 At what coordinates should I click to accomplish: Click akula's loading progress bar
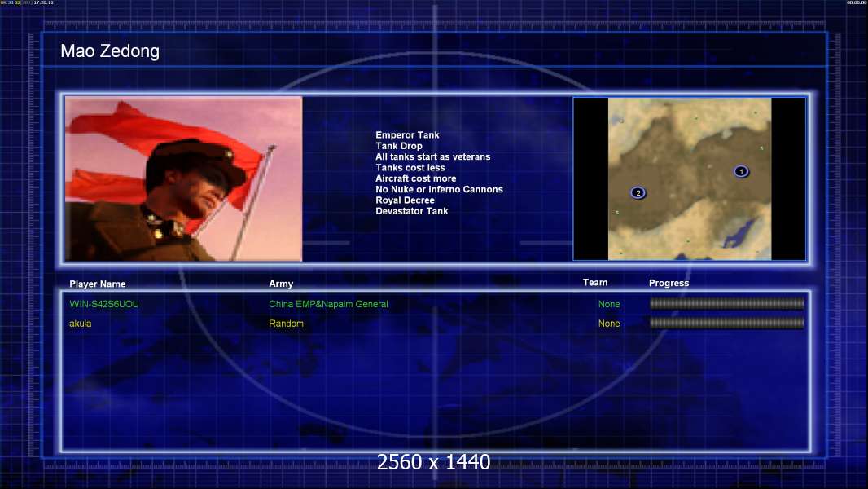[726, 324]
